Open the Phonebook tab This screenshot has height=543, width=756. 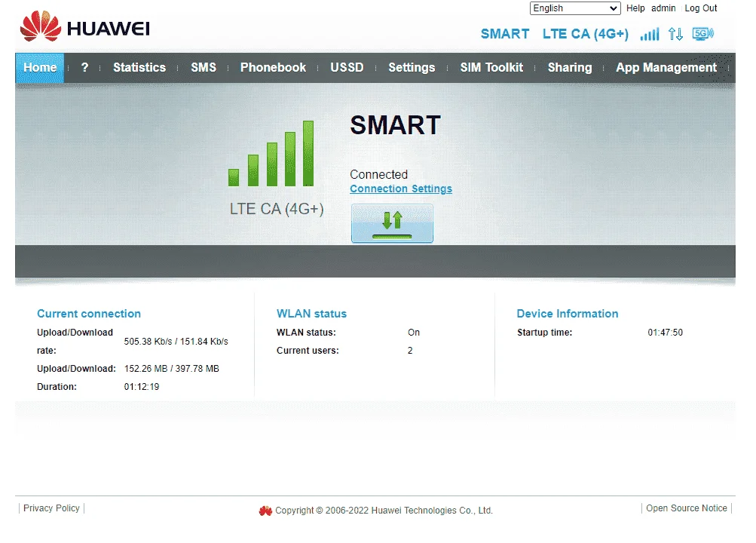pyautogui.click(x=273, y=68)
